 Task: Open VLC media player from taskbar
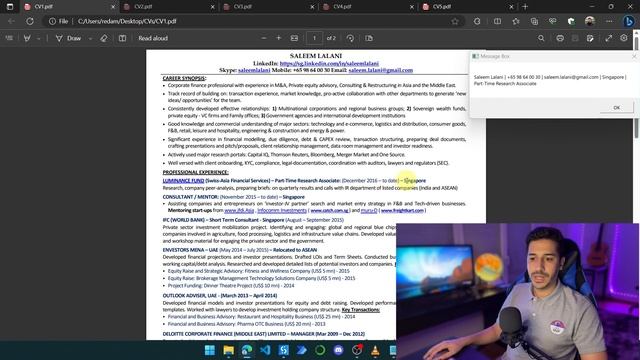tap(375, 350)
